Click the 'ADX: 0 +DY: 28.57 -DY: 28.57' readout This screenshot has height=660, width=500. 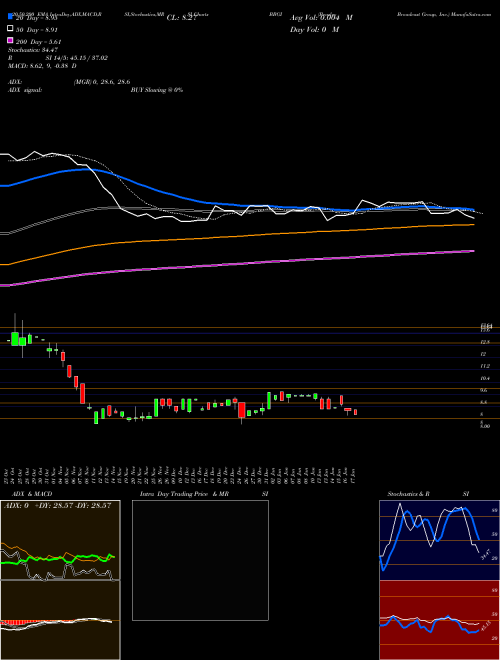pos(57,505)
